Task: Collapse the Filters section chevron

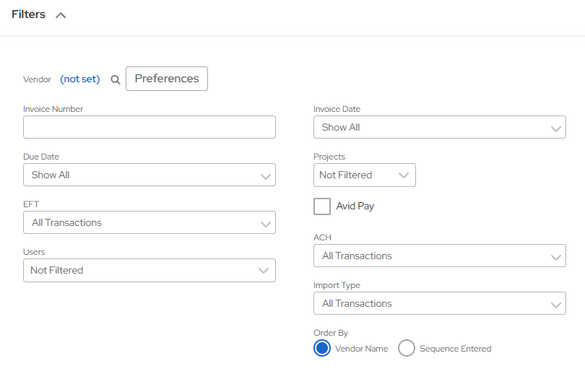Action: click(x=61, y=15)
